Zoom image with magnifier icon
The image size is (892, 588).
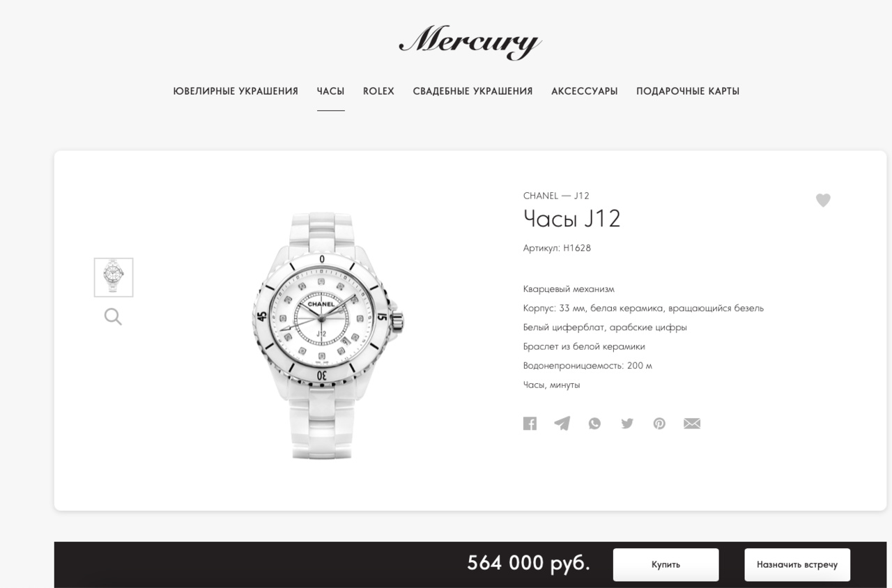coord(113,317)
